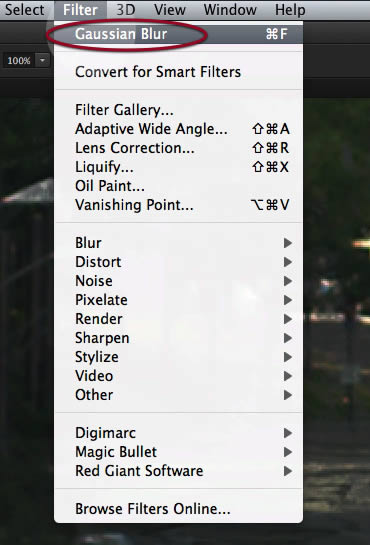The width and height of the screenshot is (370, 545).
Task: Expand the Blur submenu arrow
Action: coord(288,243)
